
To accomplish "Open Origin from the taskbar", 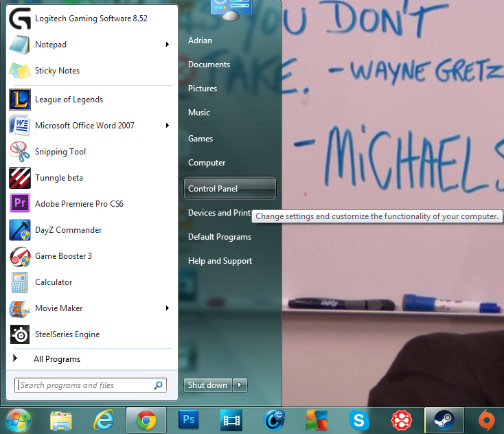I will (x=487, y=420).
